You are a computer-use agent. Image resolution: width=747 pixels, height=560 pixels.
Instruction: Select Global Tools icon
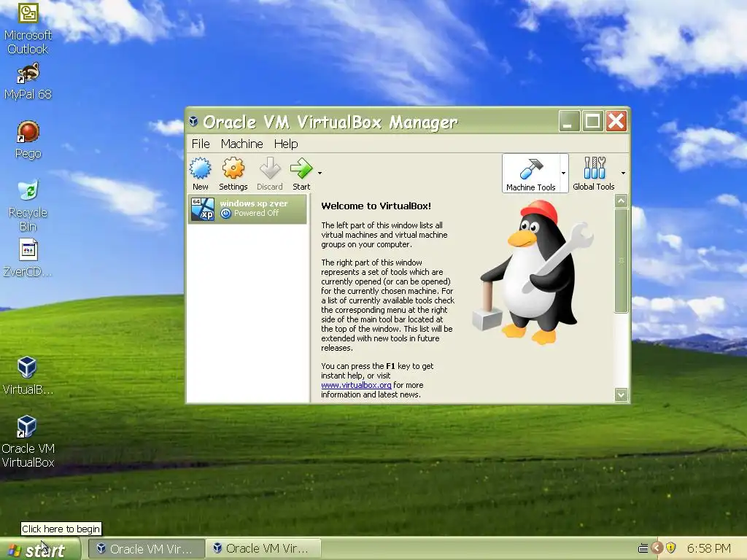[x=594, y=174]
